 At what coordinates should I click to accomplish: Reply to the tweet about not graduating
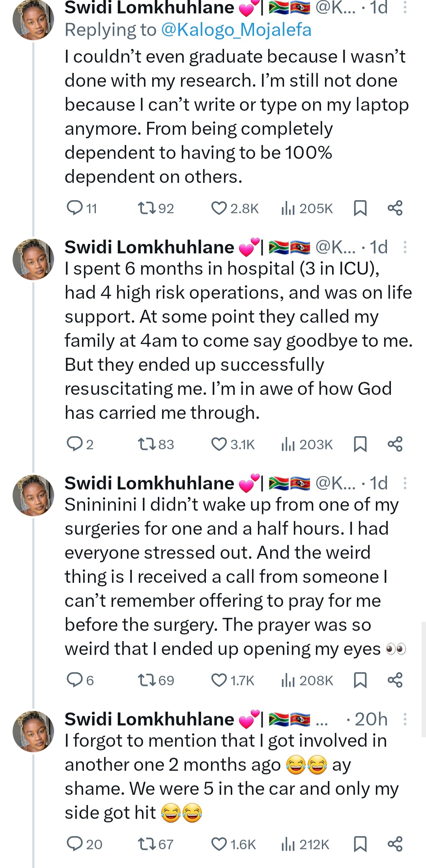point(75,208)
